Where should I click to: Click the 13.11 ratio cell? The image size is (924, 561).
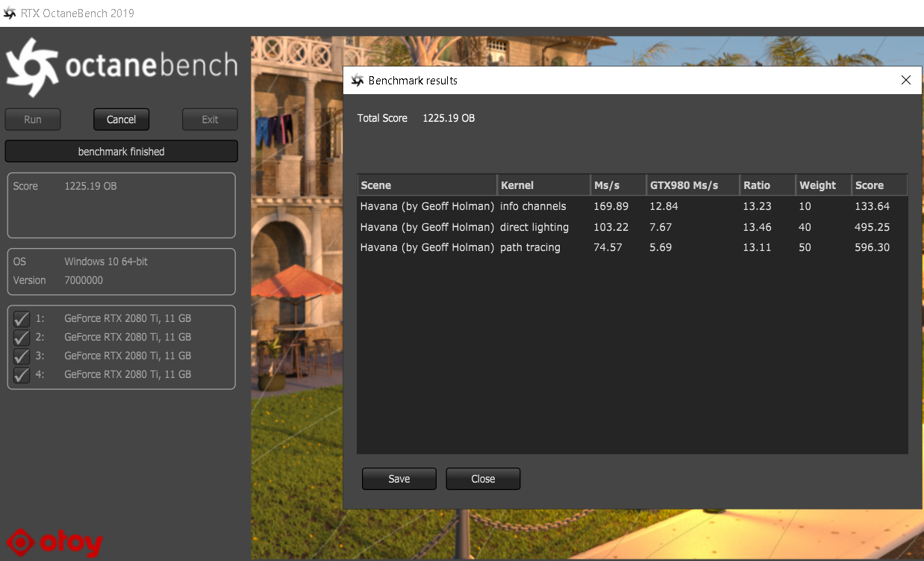click(757, 247)
